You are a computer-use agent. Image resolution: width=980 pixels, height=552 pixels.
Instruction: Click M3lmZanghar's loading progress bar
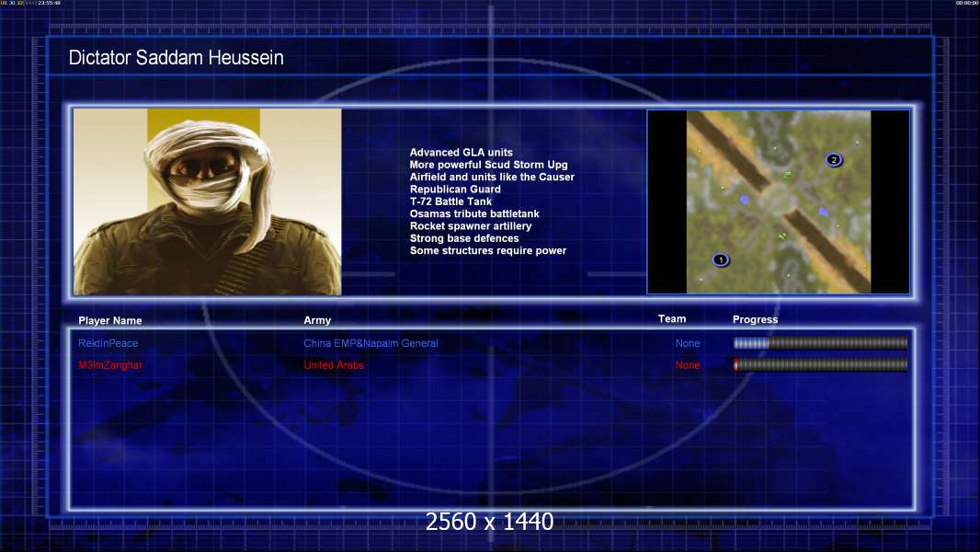point(820,365)
